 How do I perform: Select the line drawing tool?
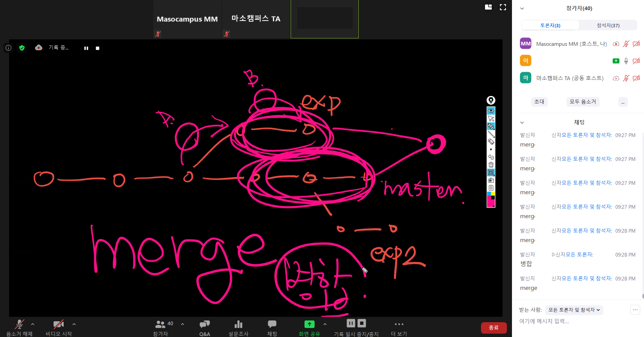[491, 134]
